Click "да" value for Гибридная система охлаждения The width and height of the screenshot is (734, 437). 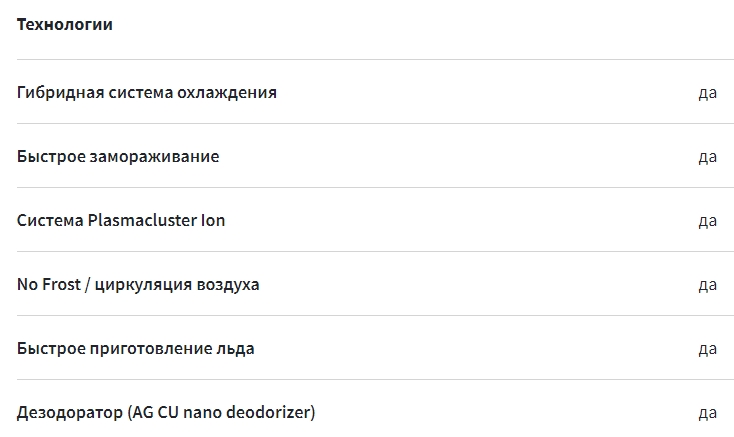tap(707, 93)
